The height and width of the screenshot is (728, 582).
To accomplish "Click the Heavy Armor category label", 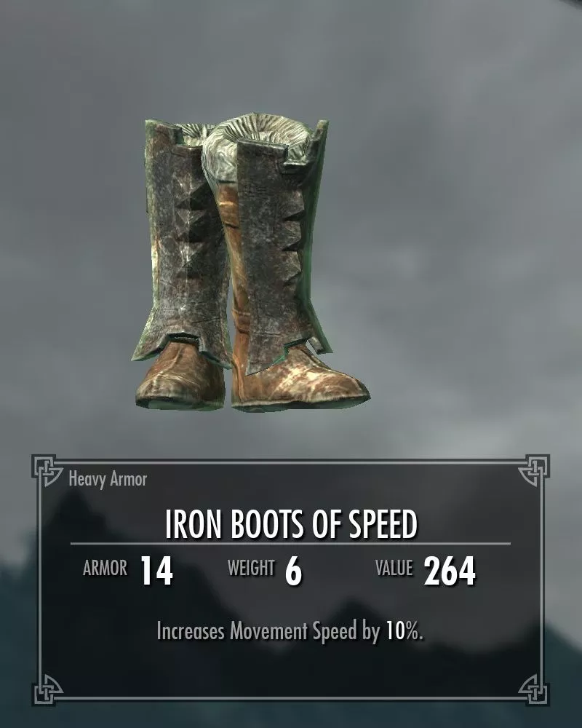I will pos(108,479).
